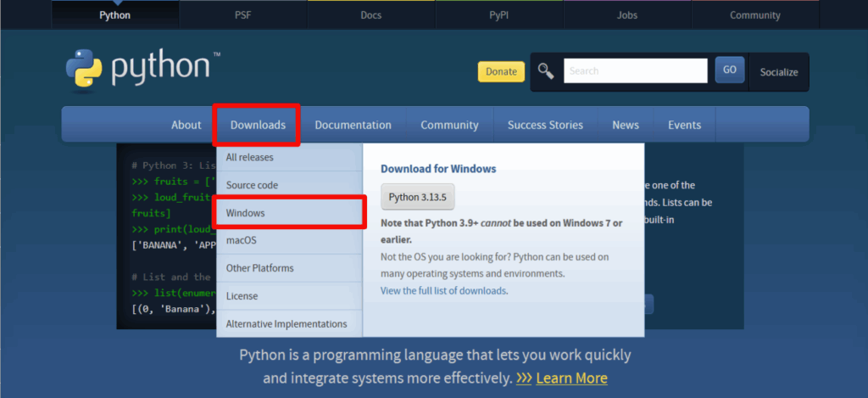Open the Python tab in top bar
Screen dimensions: 868x398
[x=115, y=15]
